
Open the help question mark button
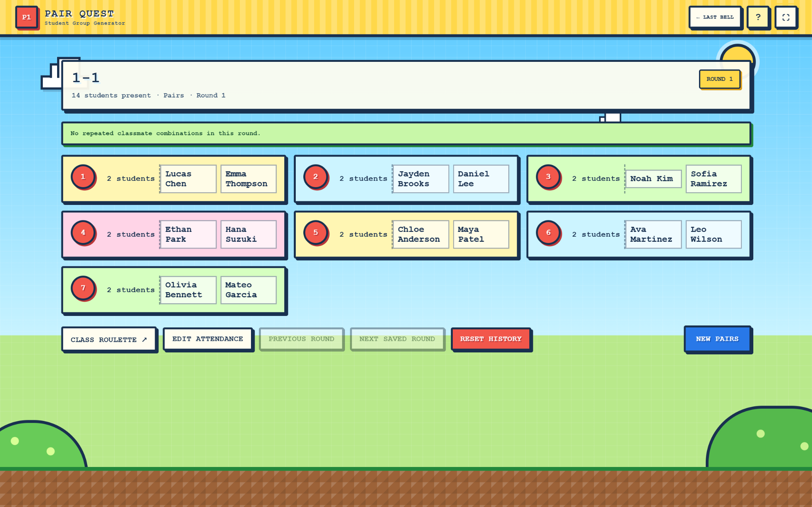click(758, 17)
